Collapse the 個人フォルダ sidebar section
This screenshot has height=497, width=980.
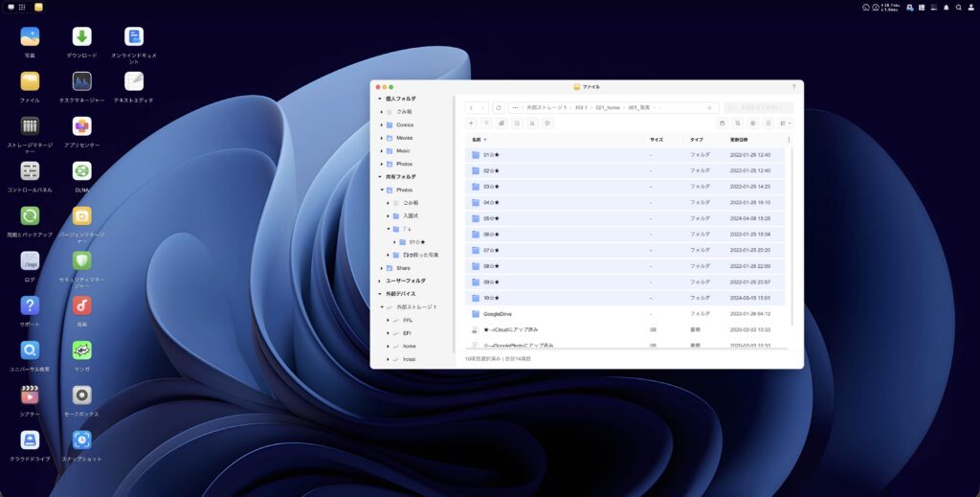coord(380,99)
